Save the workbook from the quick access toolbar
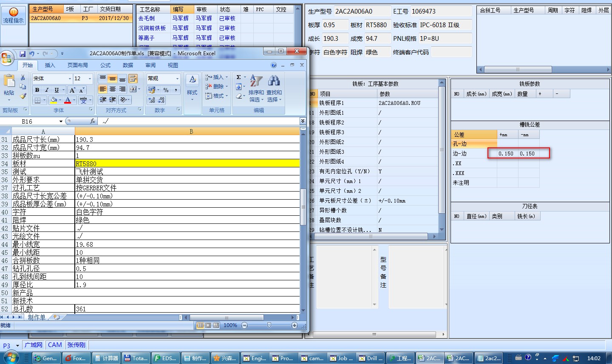The width and height of the screenshot is (612, 364). [x=22, y=54]
